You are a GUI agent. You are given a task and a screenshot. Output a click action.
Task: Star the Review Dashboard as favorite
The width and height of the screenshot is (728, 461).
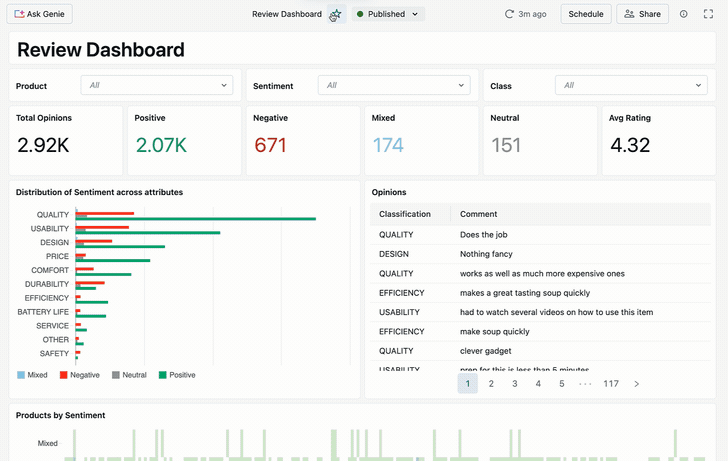pyautogui.click(x=336, y=14)
